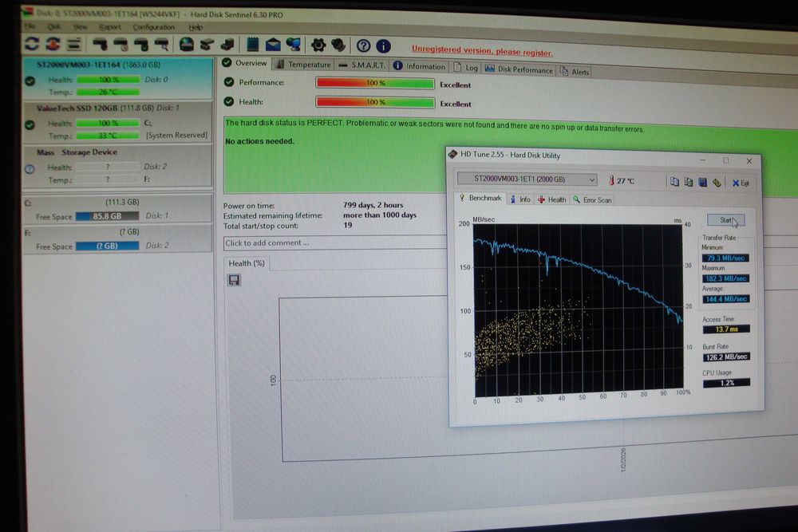
Task: Click the networked computers toolbar icon
Action: coord(293,45)
